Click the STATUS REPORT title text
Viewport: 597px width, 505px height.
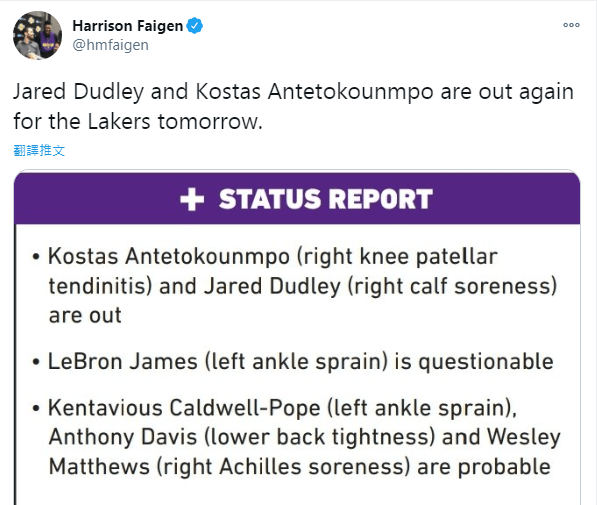[x=326, y=199]
